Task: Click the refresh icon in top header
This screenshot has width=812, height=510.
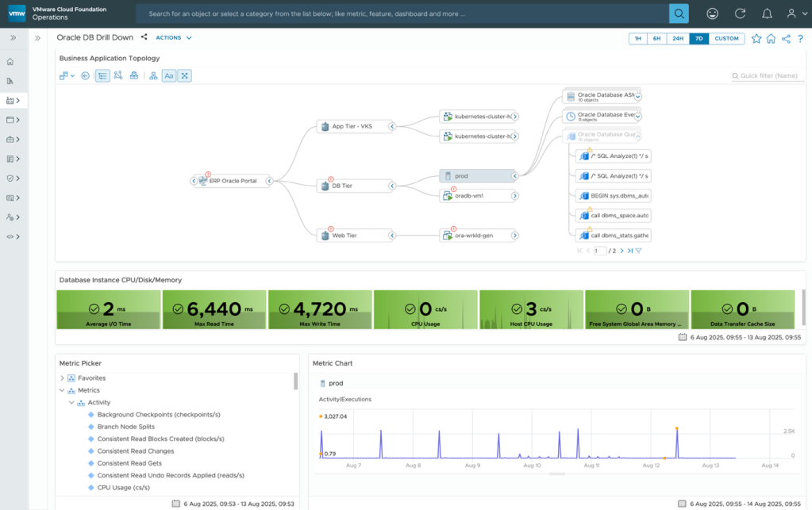Action: click(741, 13)
